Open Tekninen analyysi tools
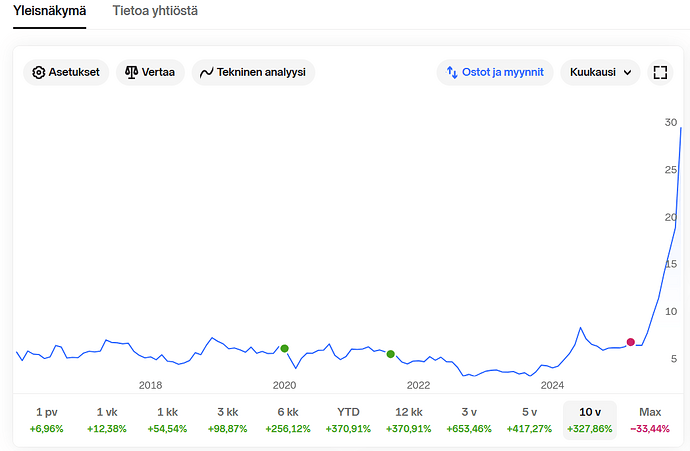690x451 pixels. click(253, 72)
